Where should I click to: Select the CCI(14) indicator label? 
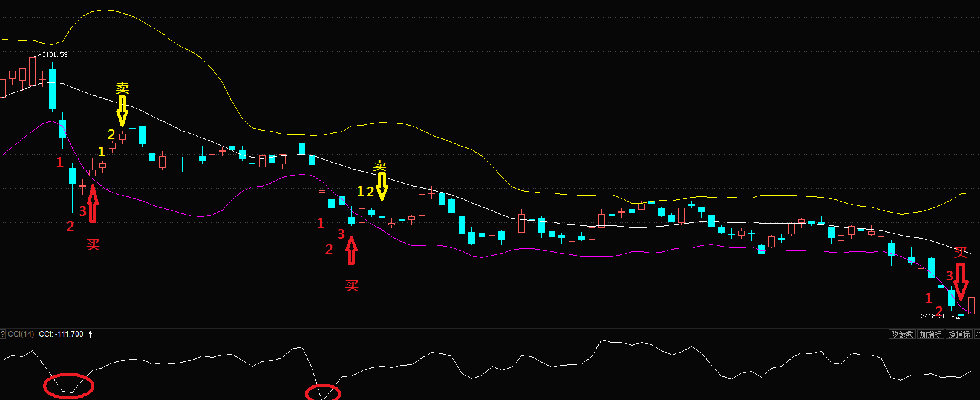pos(21,334)
